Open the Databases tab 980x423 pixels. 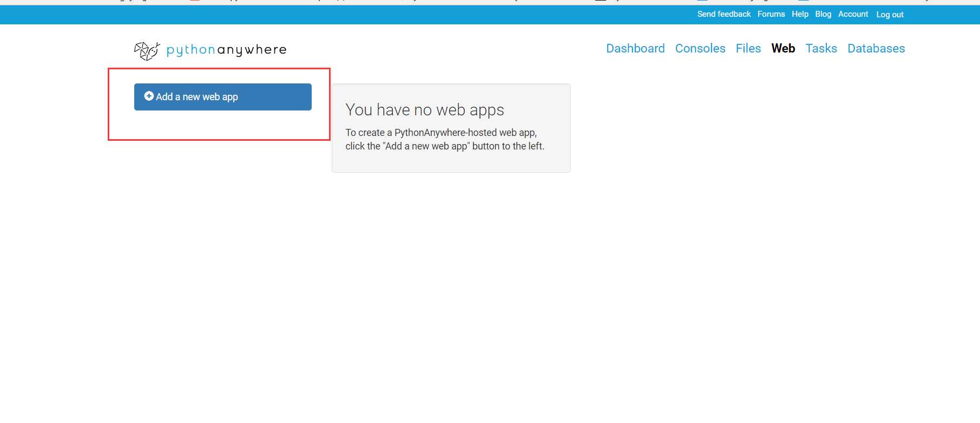pyautogui.click(x=876, y=48)
